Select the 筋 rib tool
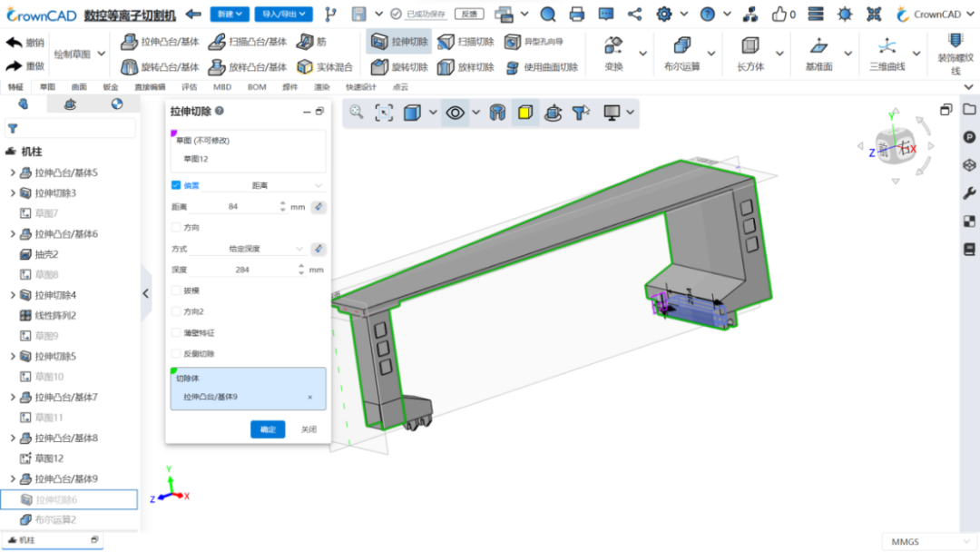 pos(311,42)
